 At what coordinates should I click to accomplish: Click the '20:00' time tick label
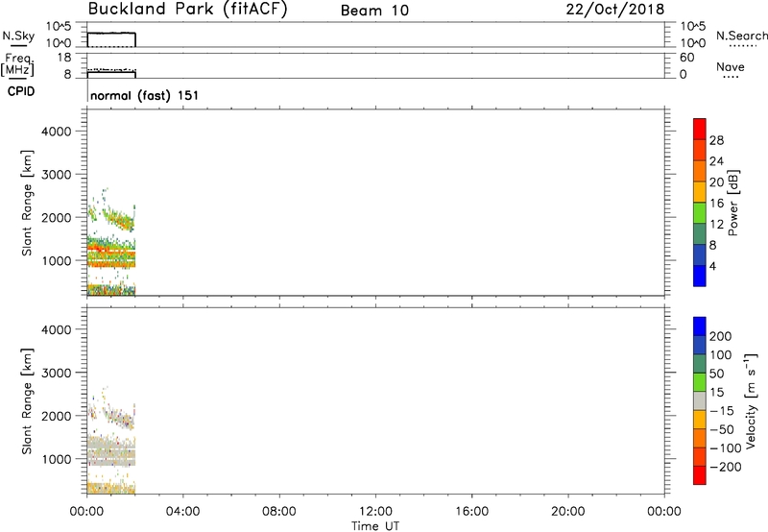click(567, 512)
